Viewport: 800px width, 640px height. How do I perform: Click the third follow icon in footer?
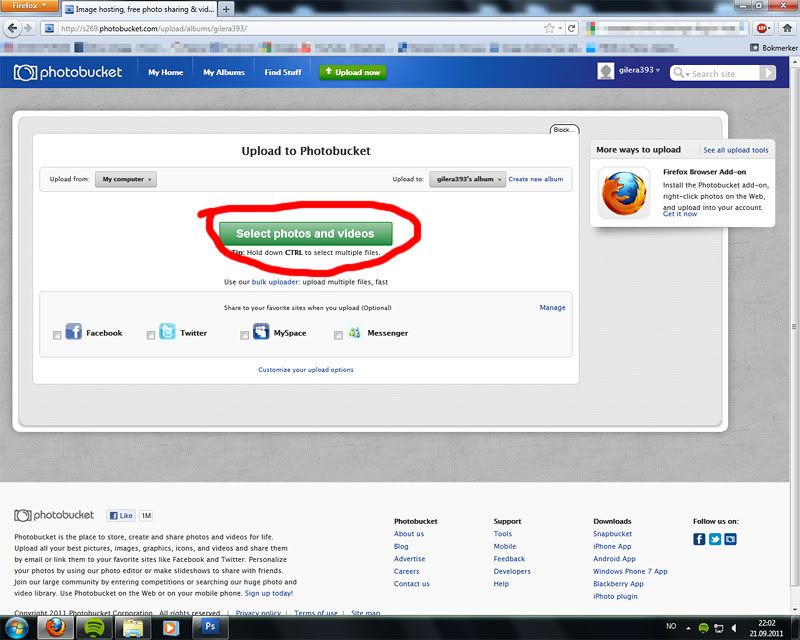731,539
